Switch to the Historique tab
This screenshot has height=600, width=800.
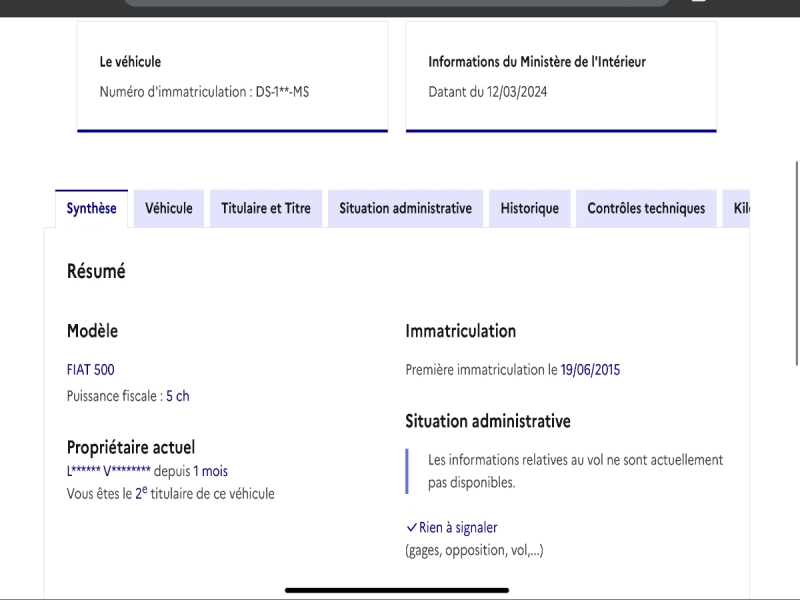coord(530,209)
